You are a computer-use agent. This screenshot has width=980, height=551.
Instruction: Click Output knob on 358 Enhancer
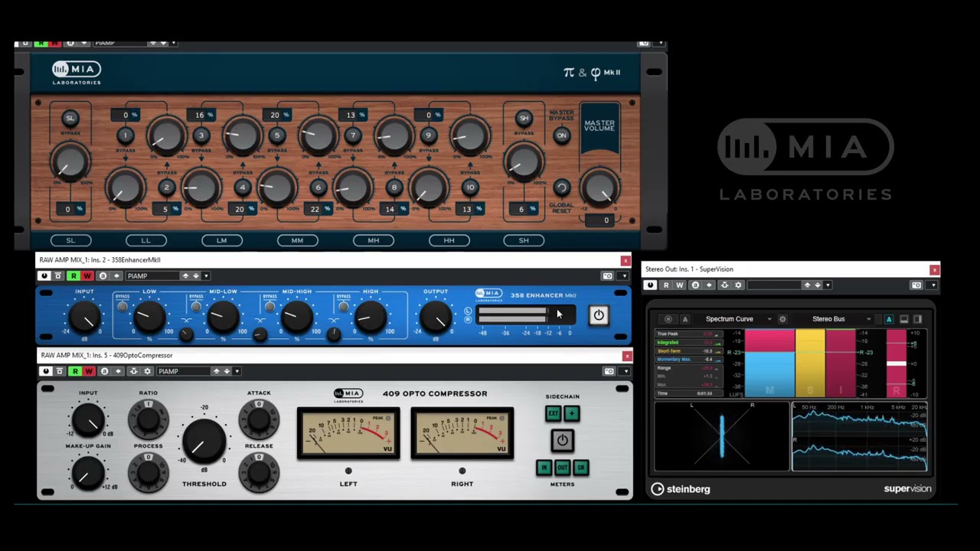(x=436, y=315)
